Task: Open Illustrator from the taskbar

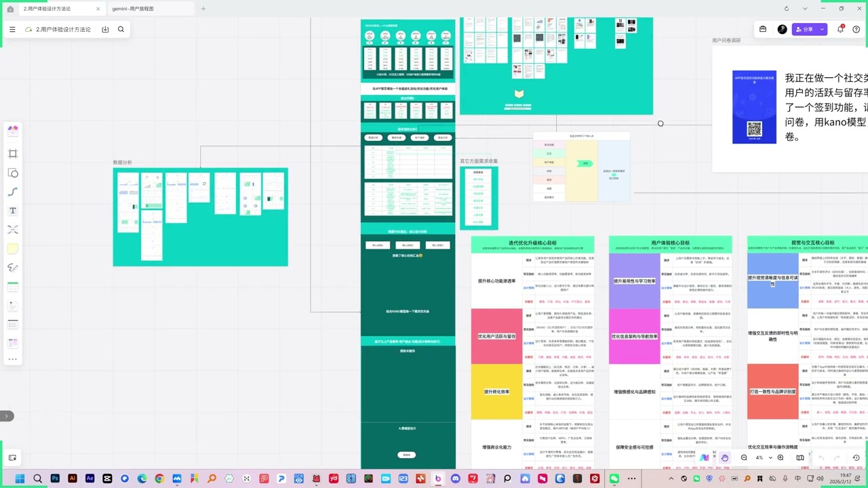Action: 73,479
